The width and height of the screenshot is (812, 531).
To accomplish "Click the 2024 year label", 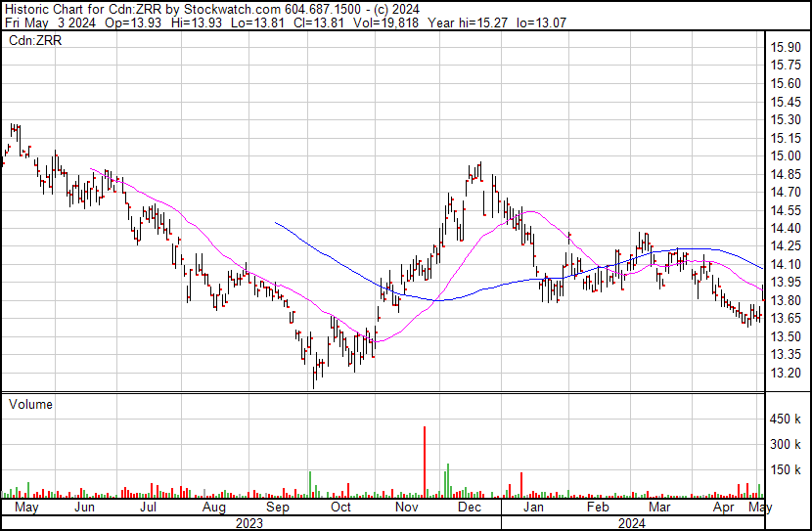I will click(632, 523).
